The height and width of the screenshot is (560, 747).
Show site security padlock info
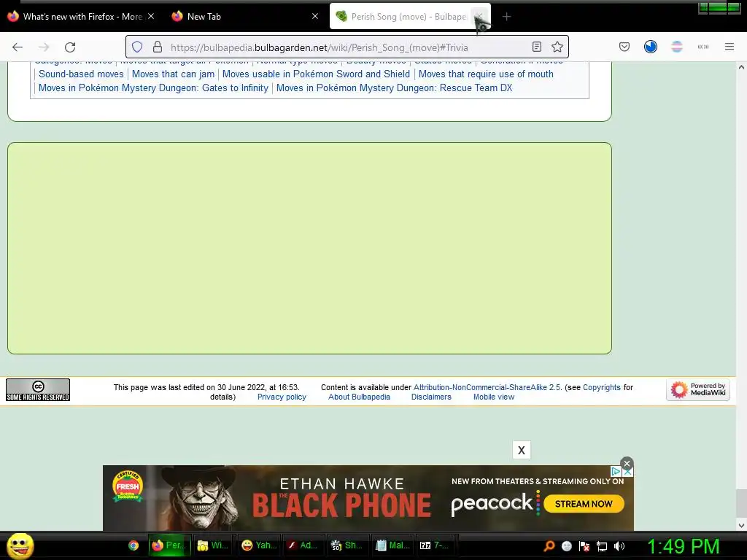(158, 47)
